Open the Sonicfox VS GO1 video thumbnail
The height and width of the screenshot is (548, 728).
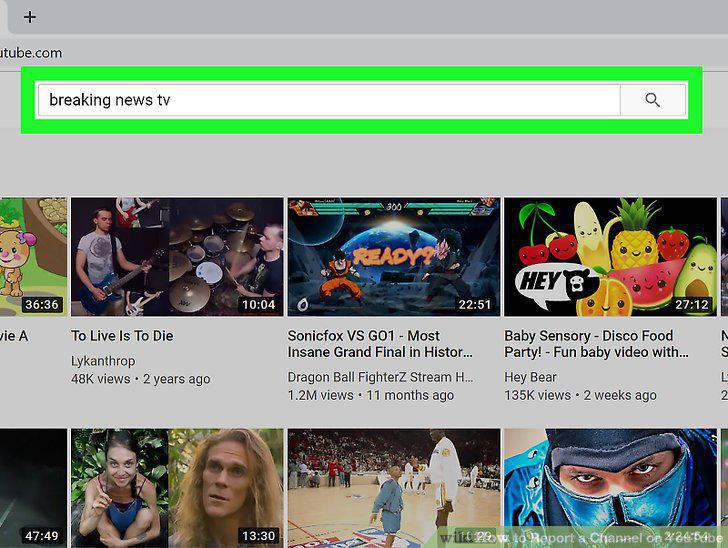(x=394, y=257)
